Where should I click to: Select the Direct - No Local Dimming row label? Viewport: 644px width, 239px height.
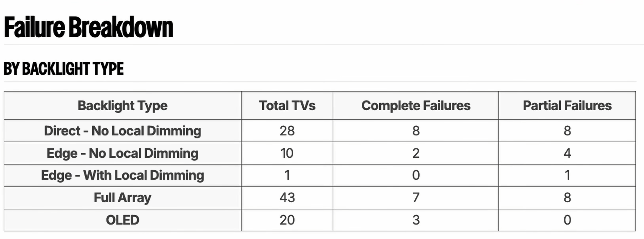(123, 131)
